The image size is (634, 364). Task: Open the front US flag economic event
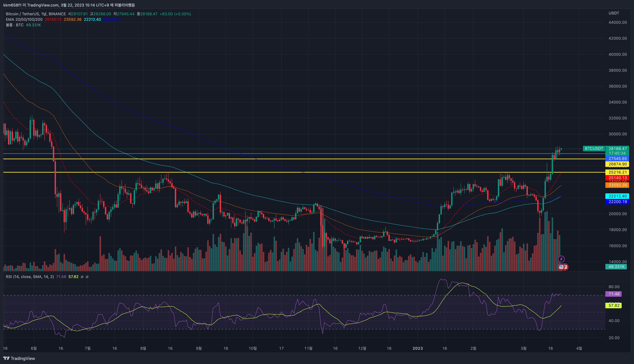point(561,267)
